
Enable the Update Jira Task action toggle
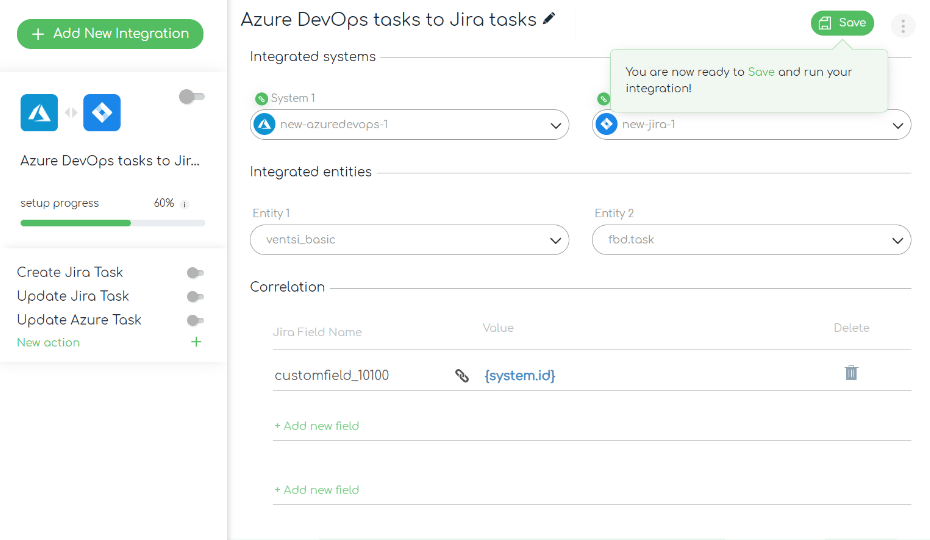[x=195, y=297]
